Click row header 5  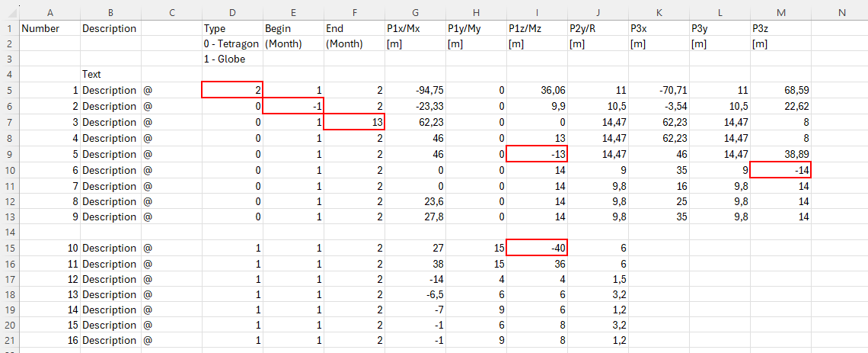pyautogui.click(x=9, y=90)
